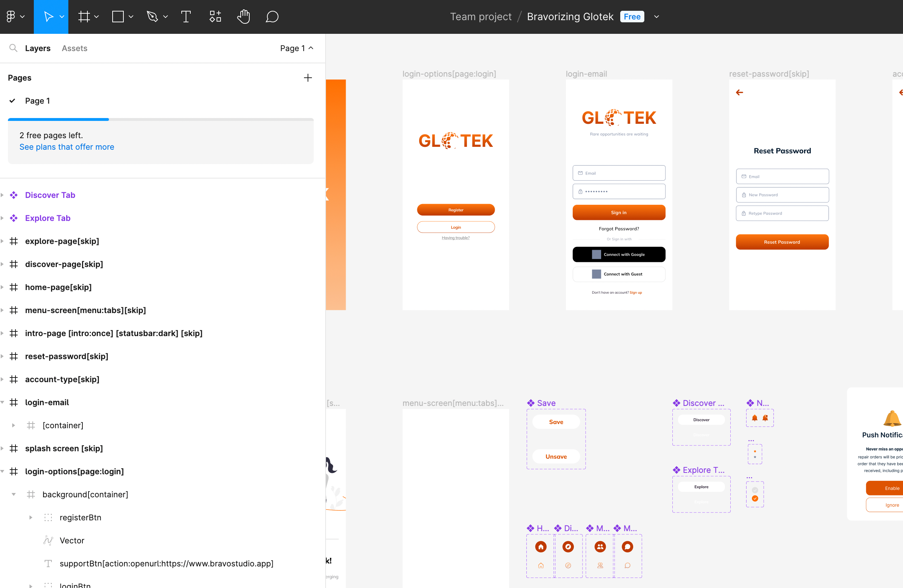Open the Resources components tool
This screenshot has width=903, height=588.
(215, 17)
